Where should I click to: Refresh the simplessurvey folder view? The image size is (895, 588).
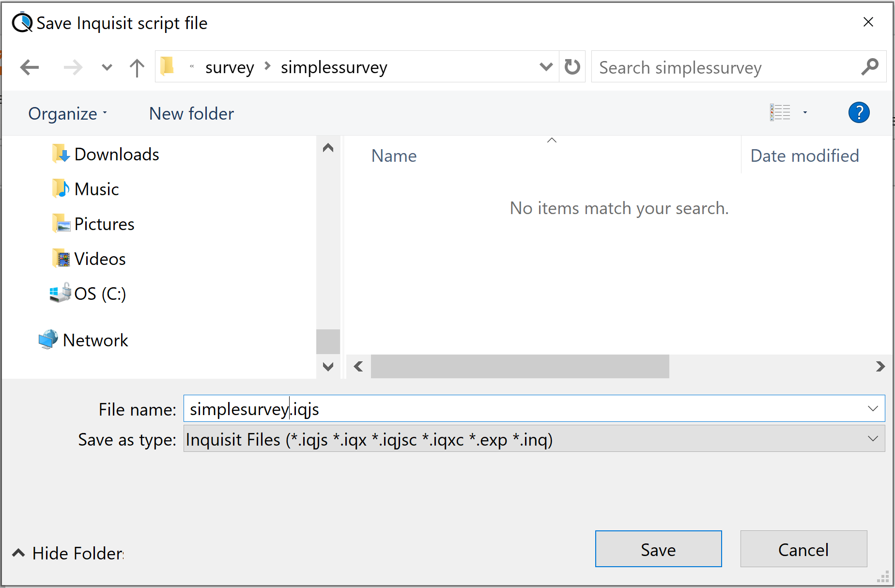tap(572, 67)
